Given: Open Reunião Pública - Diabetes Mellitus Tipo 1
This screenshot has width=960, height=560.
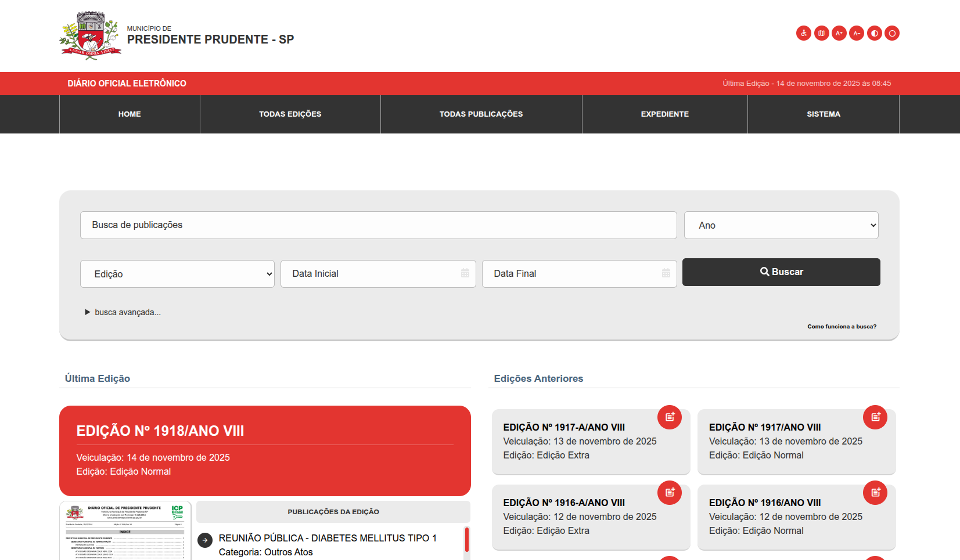Looking at the screenshot, I should point(328,538).
